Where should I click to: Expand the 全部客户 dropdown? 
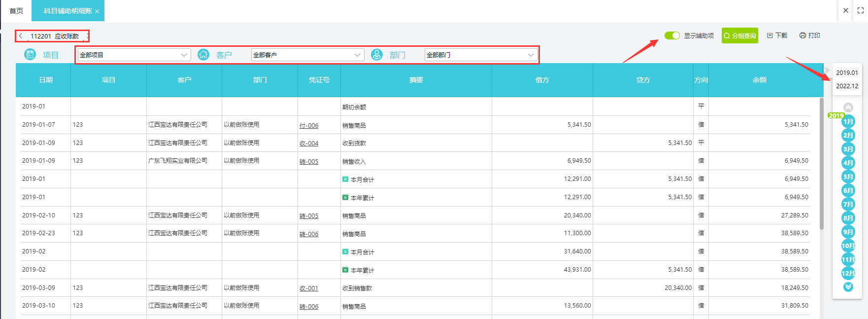point(307,55)
